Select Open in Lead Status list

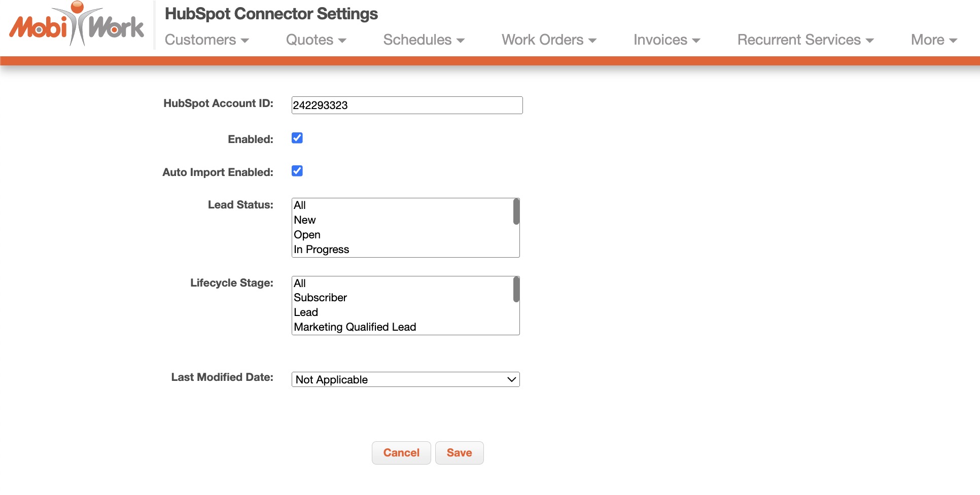(307, 235)
